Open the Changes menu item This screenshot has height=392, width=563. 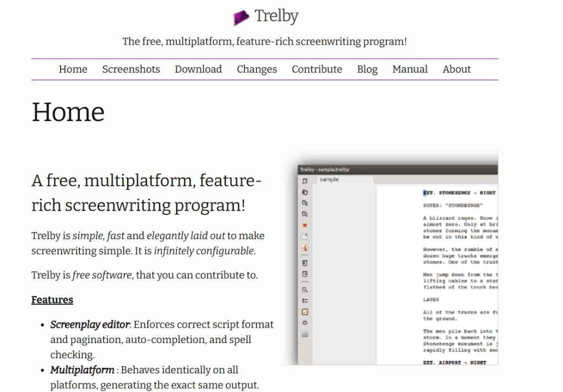coord(256,69)
